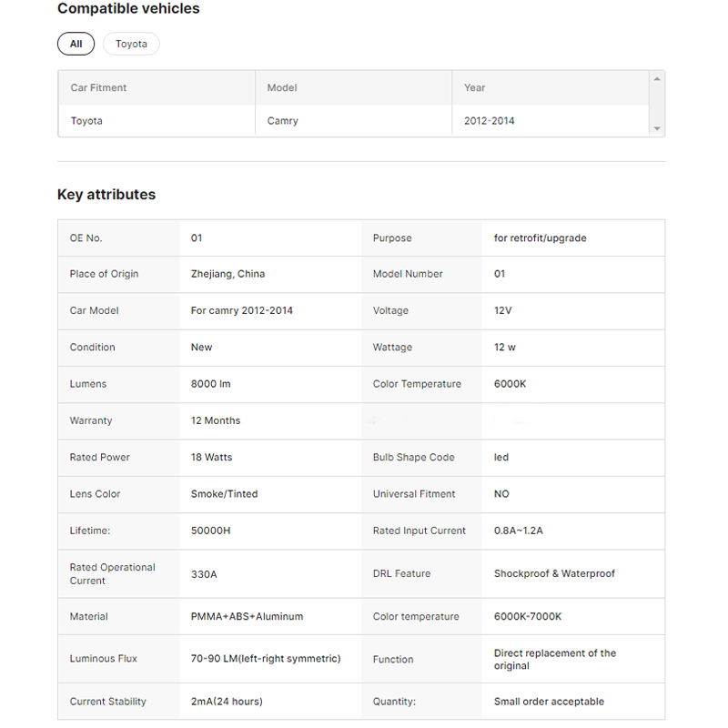
Task: Click the Key attributes heading
Action: coord(106,195)
